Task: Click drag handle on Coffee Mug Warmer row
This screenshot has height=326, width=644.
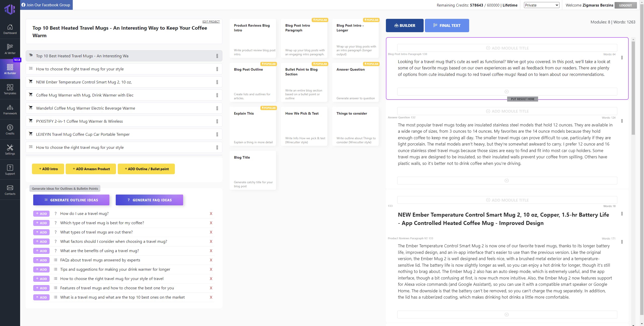Action: pyautogui.click(x=217, y=95)
